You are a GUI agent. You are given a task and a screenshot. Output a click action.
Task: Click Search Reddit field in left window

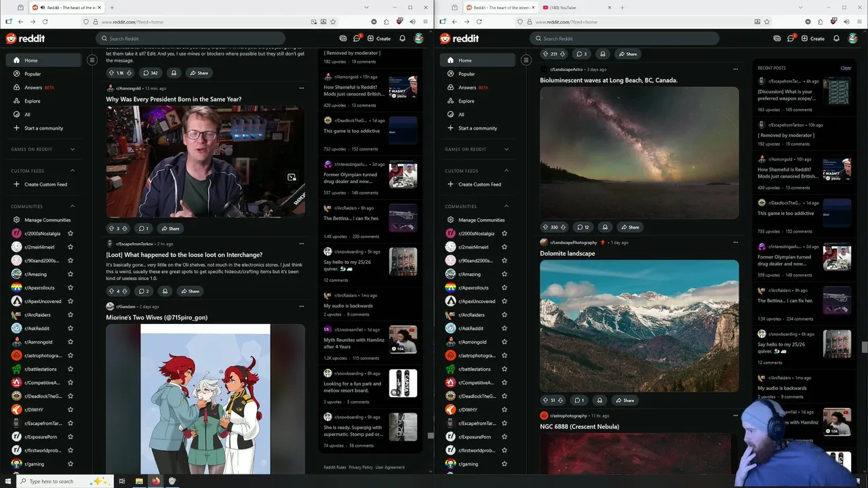(191, 39)
